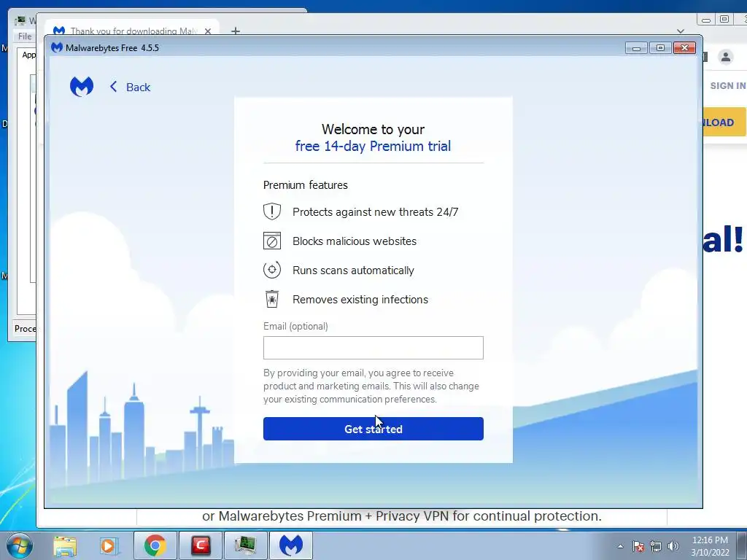The height and width of the screenshot is (560, 747).
Task: Click the 'Premium features' label
Action: click(x=306, y=184)
